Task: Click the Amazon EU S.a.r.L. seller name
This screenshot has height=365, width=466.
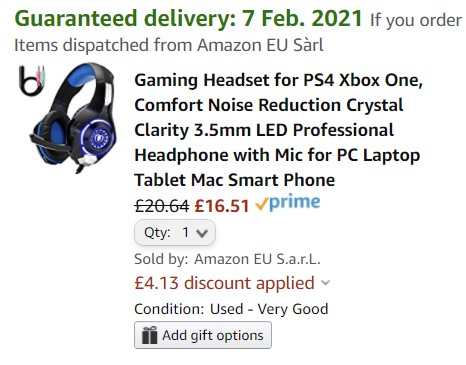Action: (x=257, y=259)
